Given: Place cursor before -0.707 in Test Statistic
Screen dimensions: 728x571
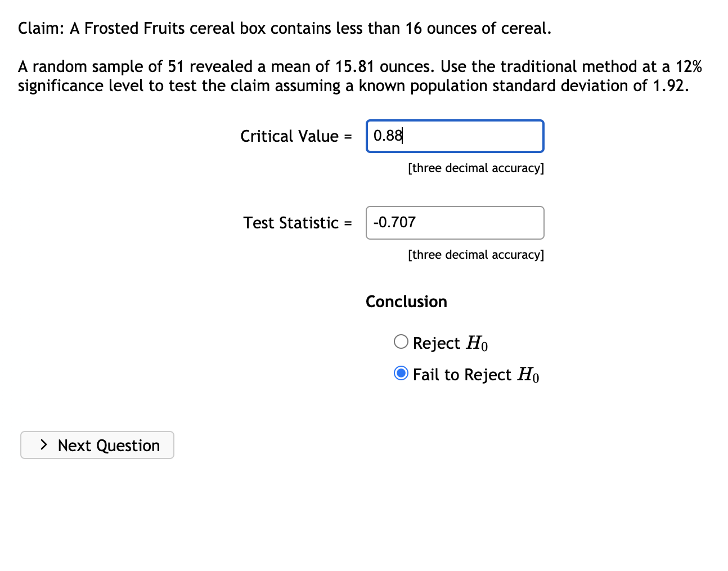Looking at the screenshot, I should click(374, 222).
